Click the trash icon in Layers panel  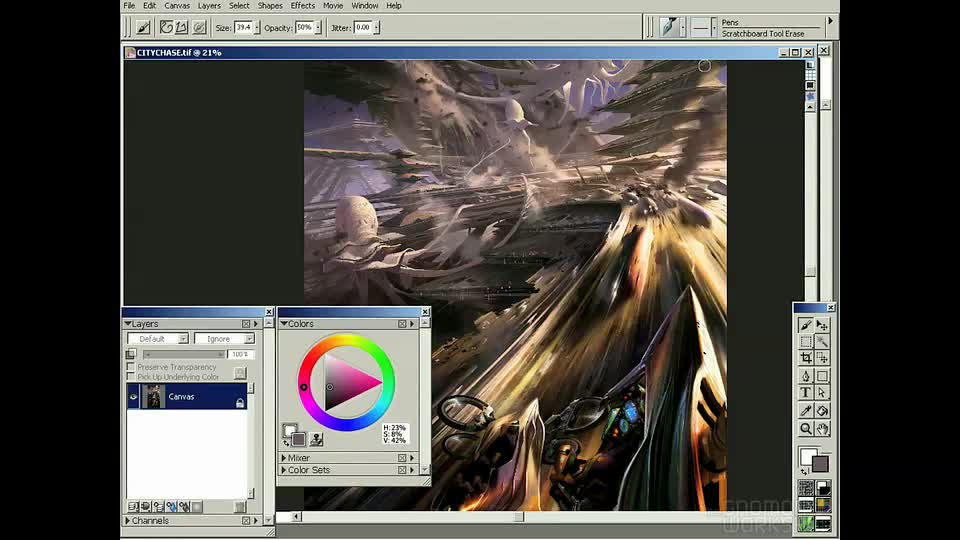tap(240, 506)
